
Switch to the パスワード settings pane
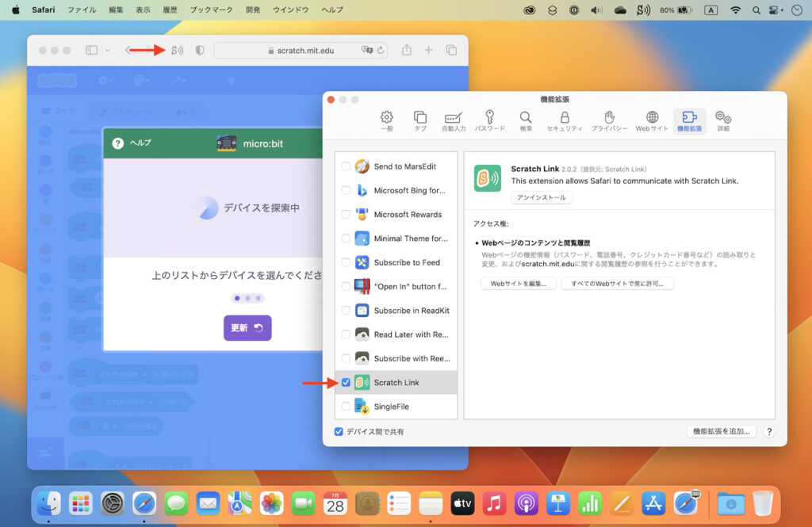(x=490, y=120)
